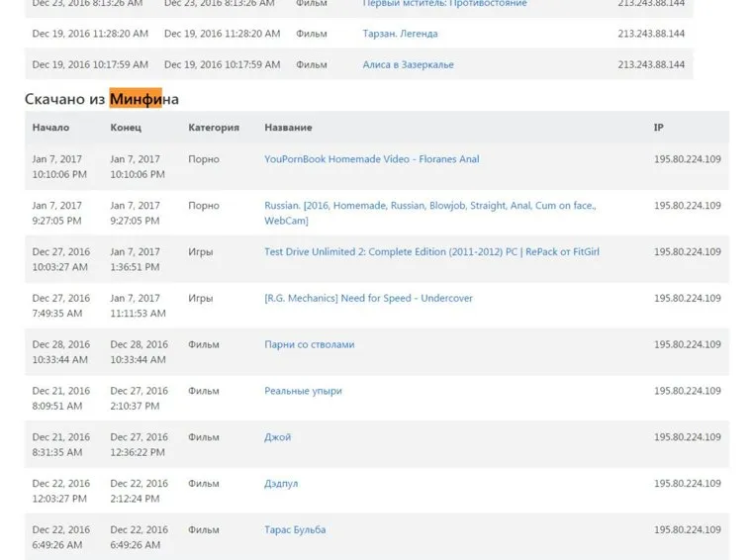
Task: Open the Тарзан. Легенда link
Action: [x=400, y=34]
